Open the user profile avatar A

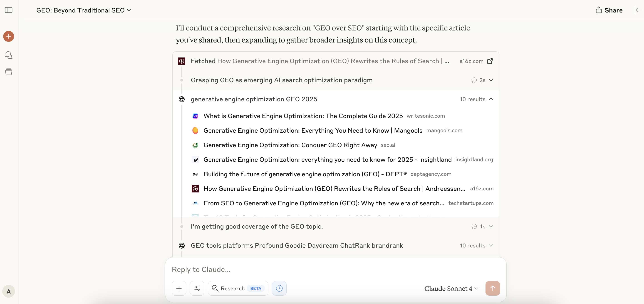[x=9, y=291]
